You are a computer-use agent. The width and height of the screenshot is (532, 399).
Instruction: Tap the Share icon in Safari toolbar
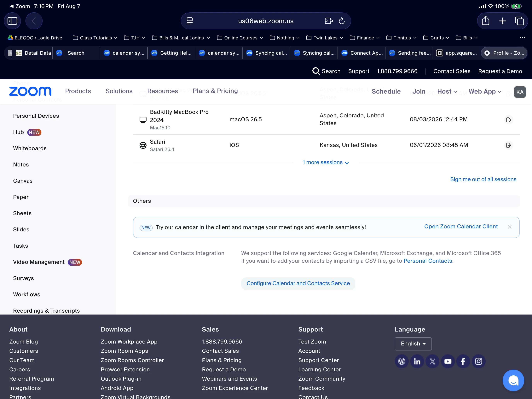coord(486,21)
